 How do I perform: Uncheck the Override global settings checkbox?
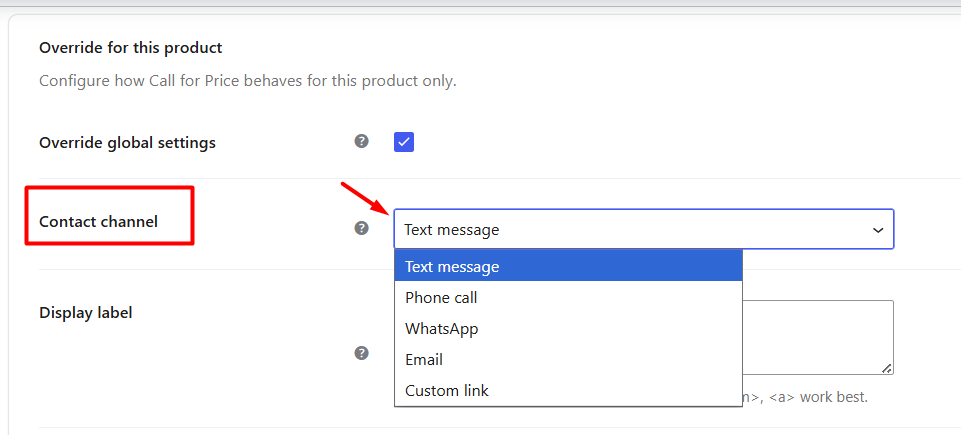(404, 142)
